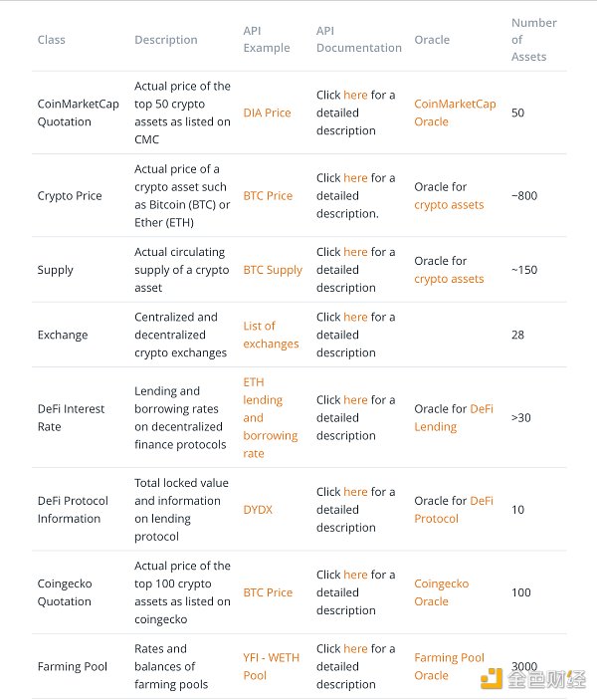Click the 'Number of Assets' column header
Screen dimensions: 597x700
pos(533,40)
